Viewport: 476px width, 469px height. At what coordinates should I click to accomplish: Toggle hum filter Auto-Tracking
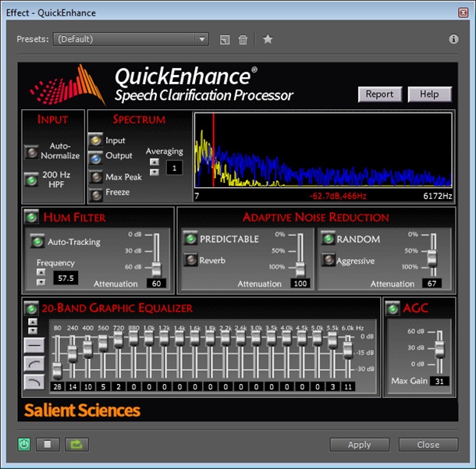click(37, 242)
